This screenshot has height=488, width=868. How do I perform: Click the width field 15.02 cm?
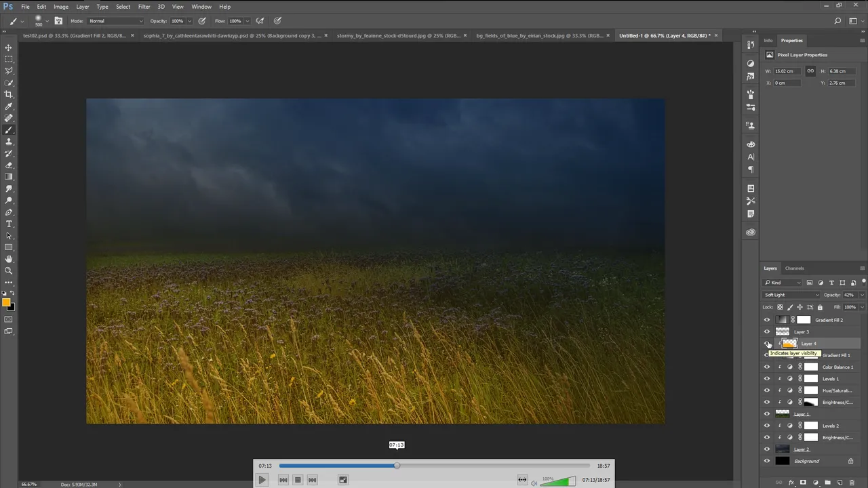click(788, 71)
